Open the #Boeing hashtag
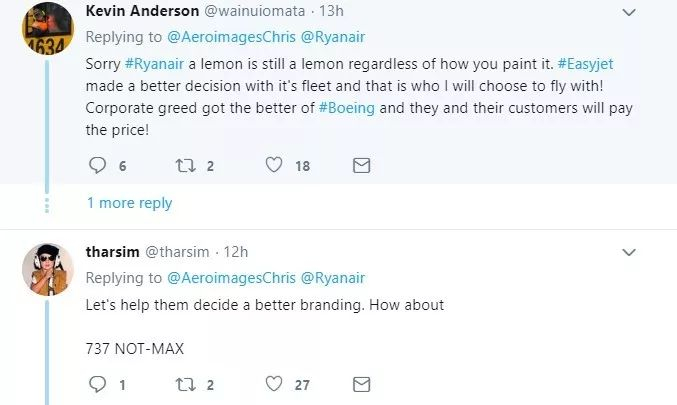 (347, 108)
